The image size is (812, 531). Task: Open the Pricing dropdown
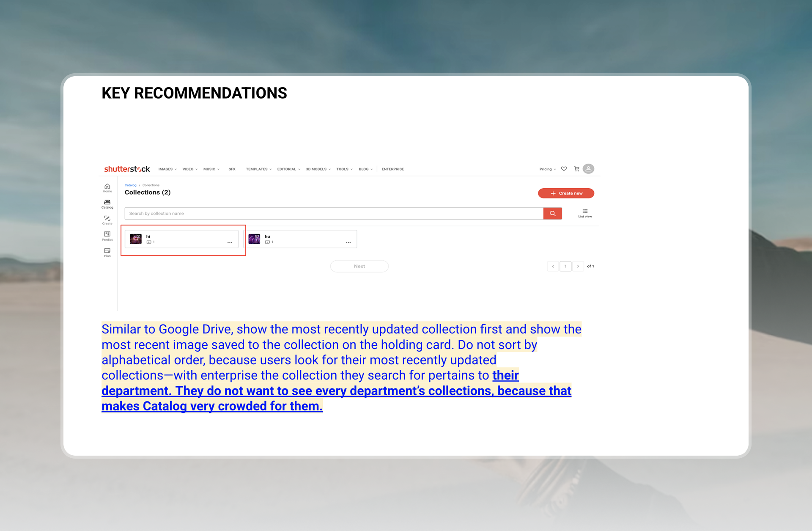point(548,169)
